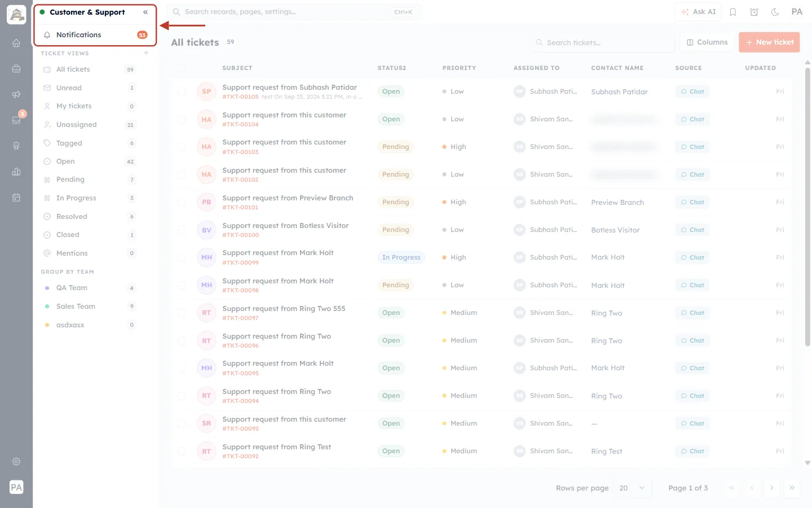
Task: Open the Notifications menu item
Action: point(95,35)
